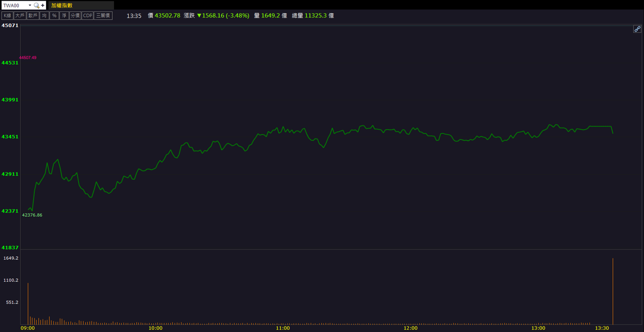This screenshot has height=332, width=644.
Task: Click the 13:30 time axis label
Action: (x=602, y=328)
